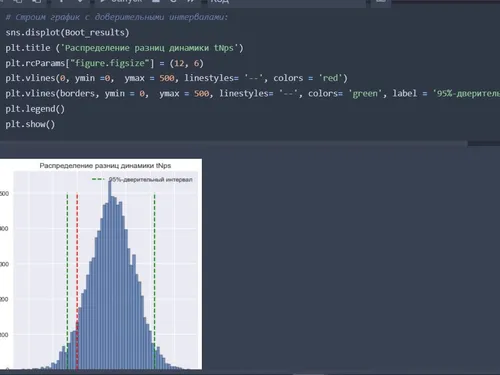Click the paste cells toolbar icon
The width and height of the screenshot is (500, 375).
click(37, 1)
